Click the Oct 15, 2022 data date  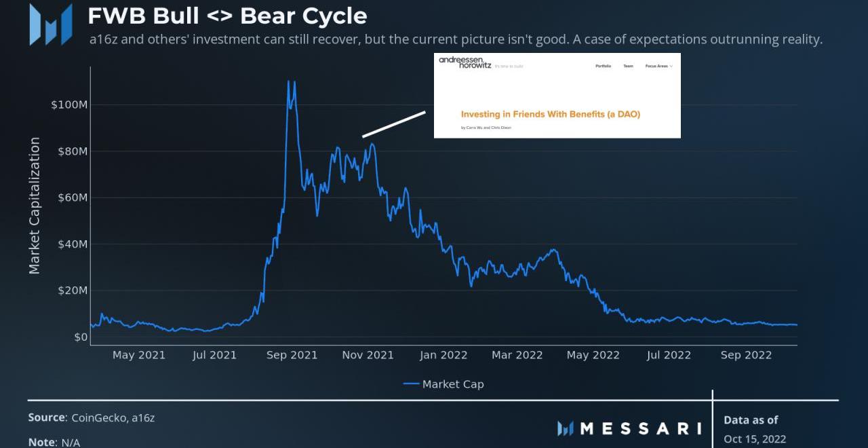point(755,438)
